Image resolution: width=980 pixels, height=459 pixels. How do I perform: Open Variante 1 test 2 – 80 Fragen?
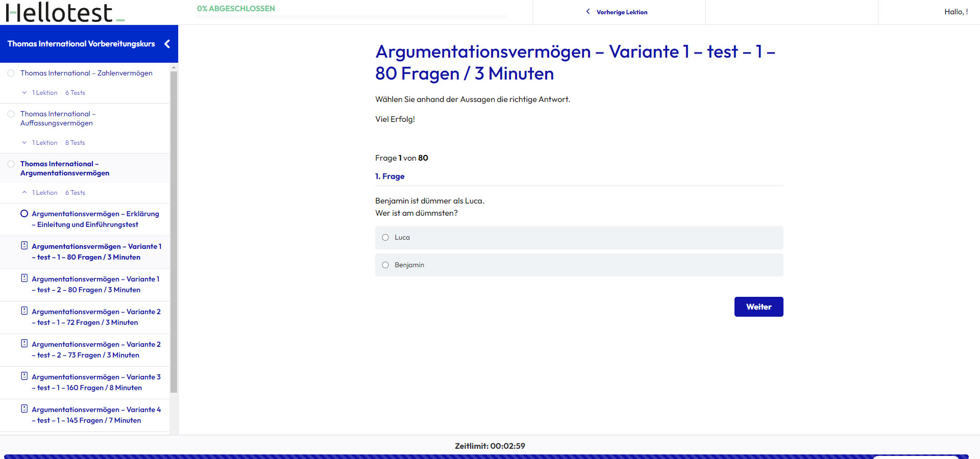95,285
